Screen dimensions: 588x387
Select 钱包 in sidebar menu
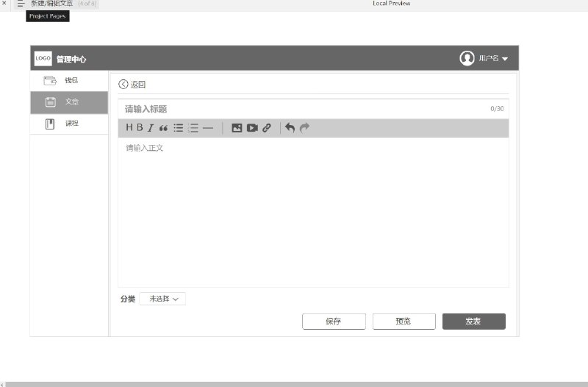(69, 81)
